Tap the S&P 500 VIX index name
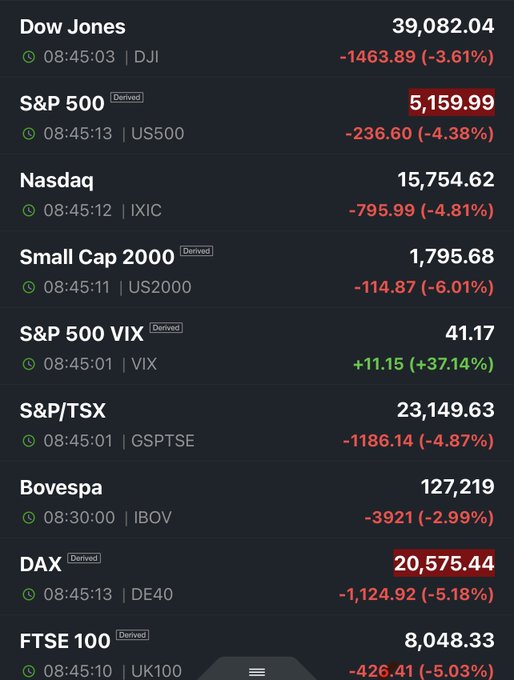The height and width of the screenshot is (680, 514). click(x=82, y=334)
